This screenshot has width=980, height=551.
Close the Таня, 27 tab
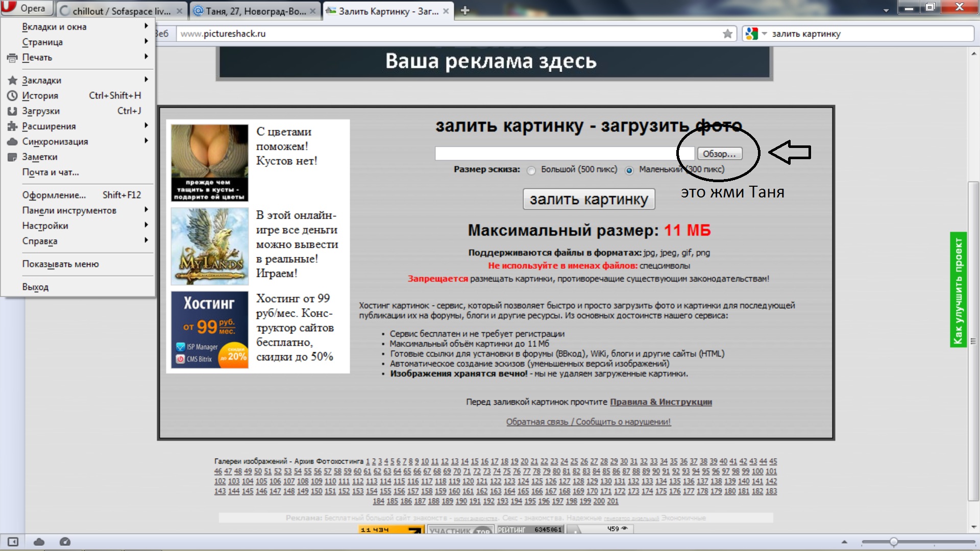(313, 11)
